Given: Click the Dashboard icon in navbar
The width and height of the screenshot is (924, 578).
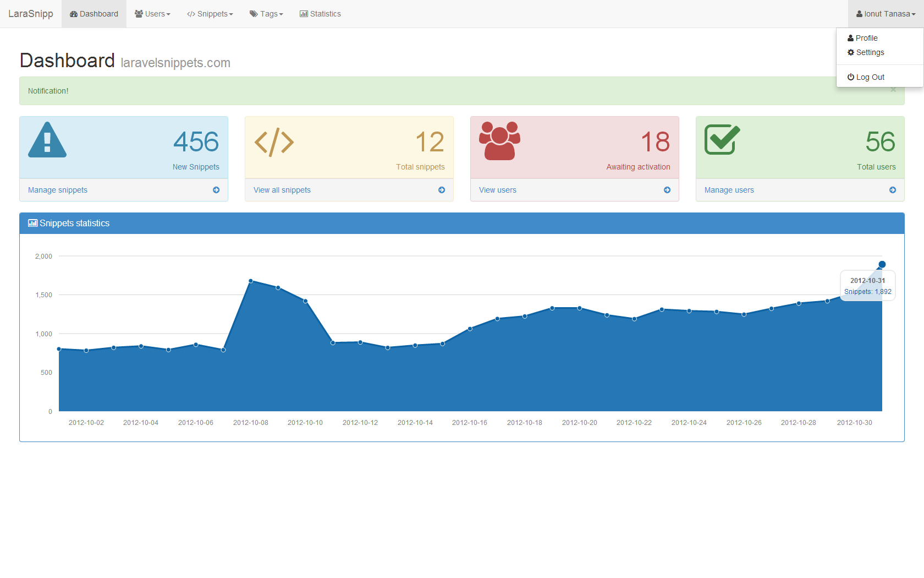Looking at the screenshot, I should (74, 14).
